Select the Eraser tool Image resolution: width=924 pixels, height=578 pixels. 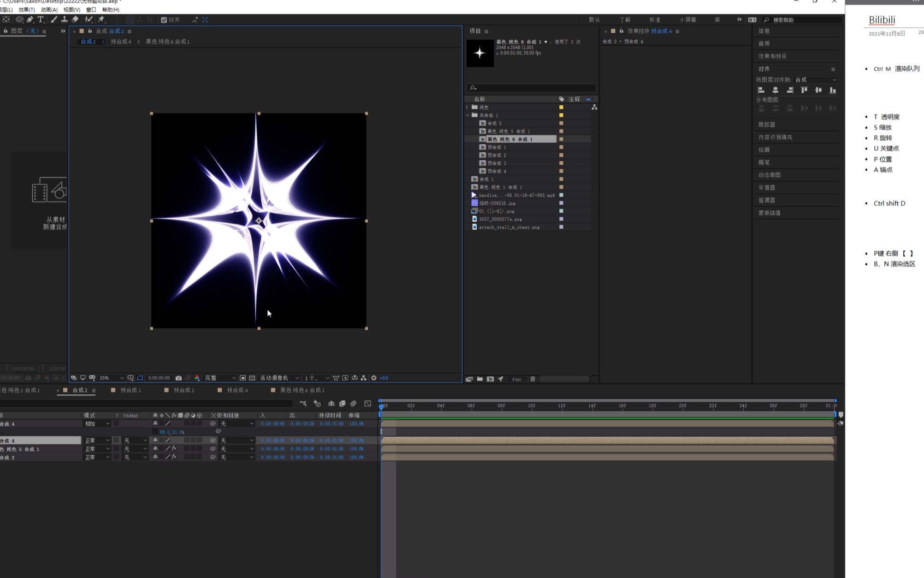click(x=75, y=19)
